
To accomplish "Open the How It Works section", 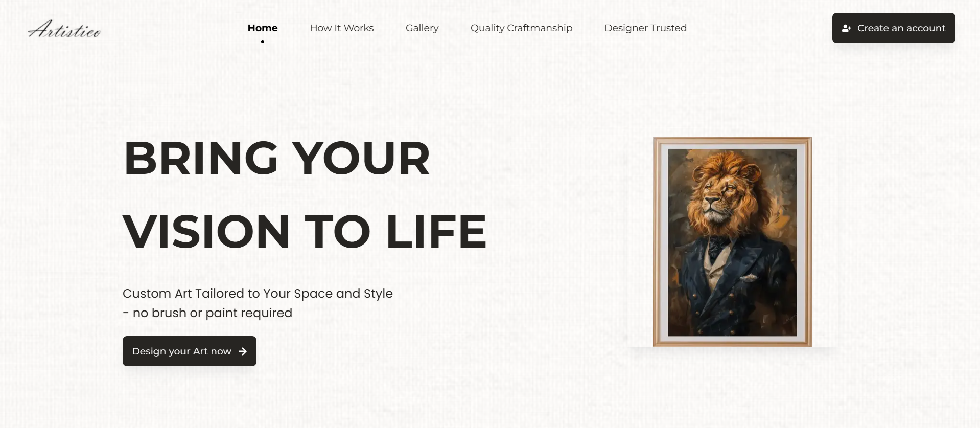I will click(342, 28).
